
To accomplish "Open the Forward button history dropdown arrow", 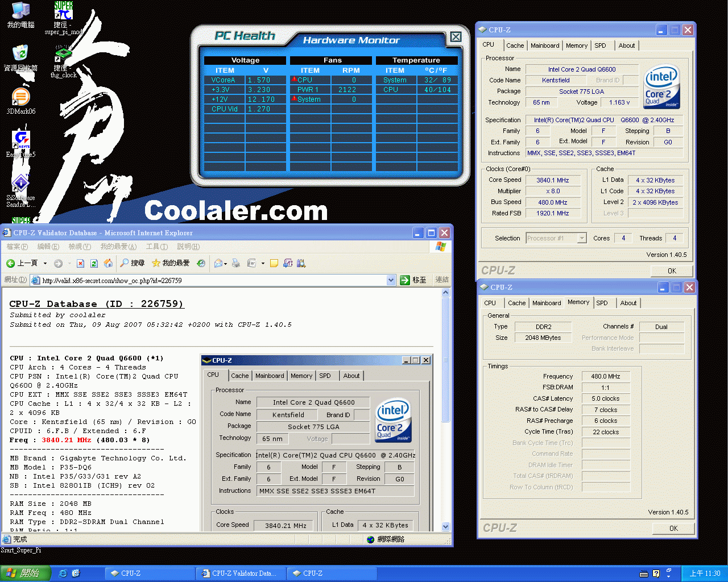I will pyautogui.click(x=69, y=263).
